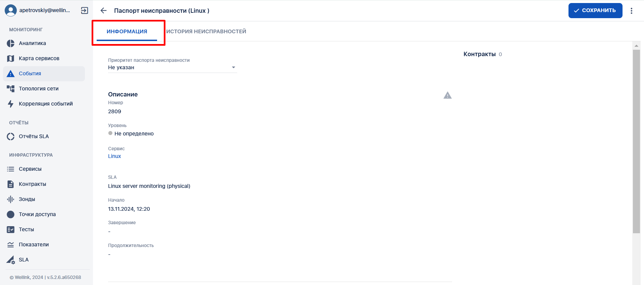Click the Завершение field label
Viewport: 644px width, 285px height.
click(122, 223)
